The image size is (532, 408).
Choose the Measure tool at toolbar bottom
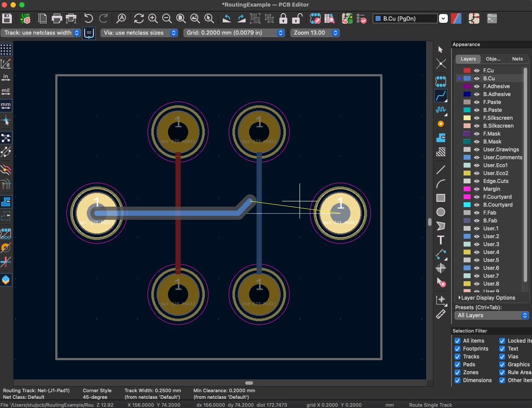tap(440, 314)
